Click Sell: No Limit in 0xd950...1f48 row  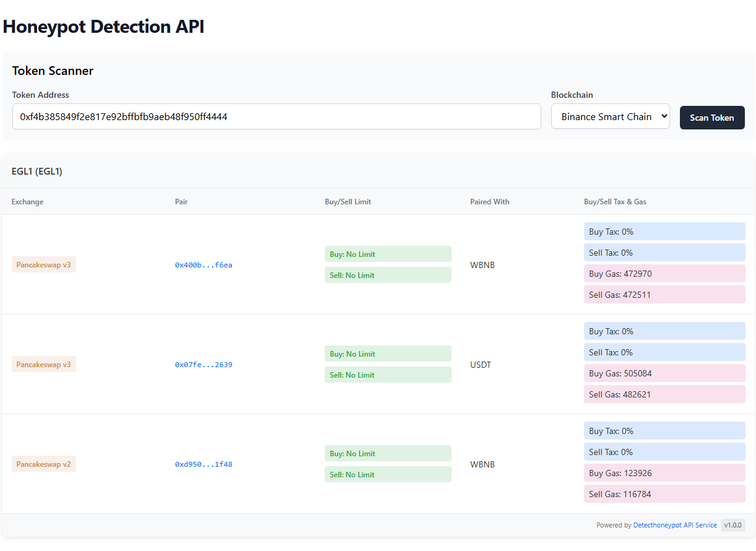tap(388, 474)
